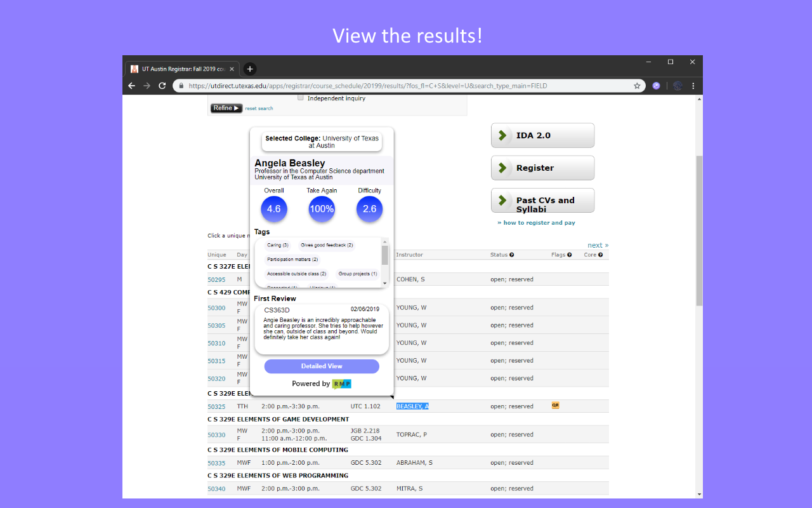
Task: Open unique number 50315
Action: pyautogui.click(x=216, y=361)
